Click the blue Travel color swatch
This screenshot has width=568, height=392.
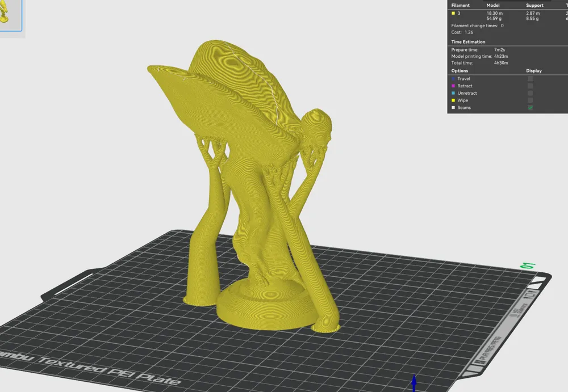[x=453, y=78]
